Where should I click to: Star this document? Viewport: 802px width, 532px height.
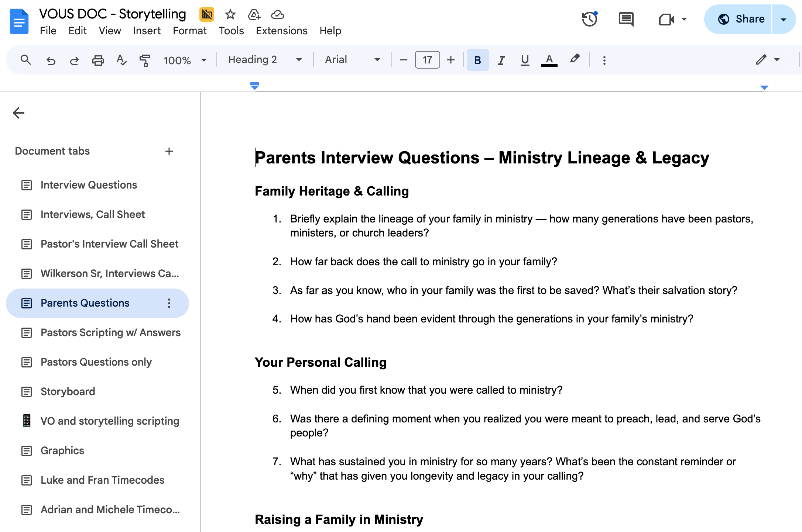pos(230,15)
